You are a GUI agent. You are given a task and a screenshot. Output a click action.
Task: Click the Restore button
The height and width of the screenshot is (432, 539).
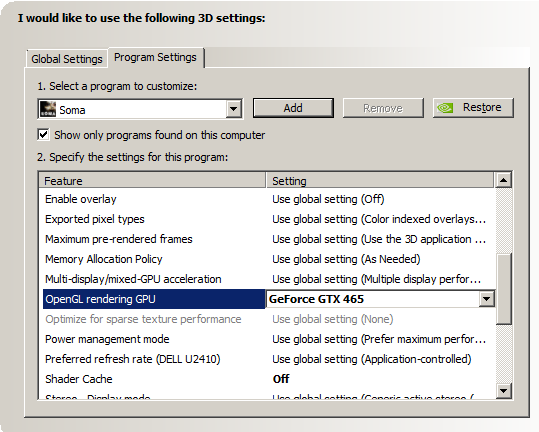pos(473,108)
